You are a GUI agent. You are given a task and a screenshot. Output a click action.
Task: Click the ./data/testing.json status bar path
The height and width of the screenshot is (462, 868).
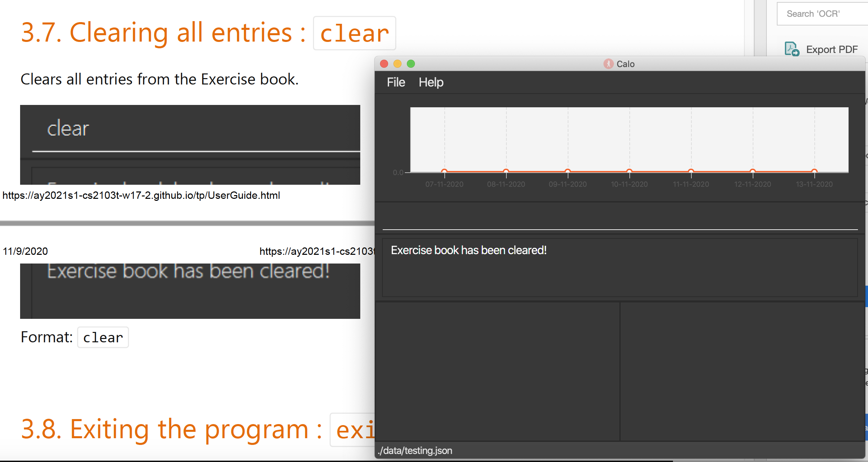pyautogui.click(x=415, y=451)
